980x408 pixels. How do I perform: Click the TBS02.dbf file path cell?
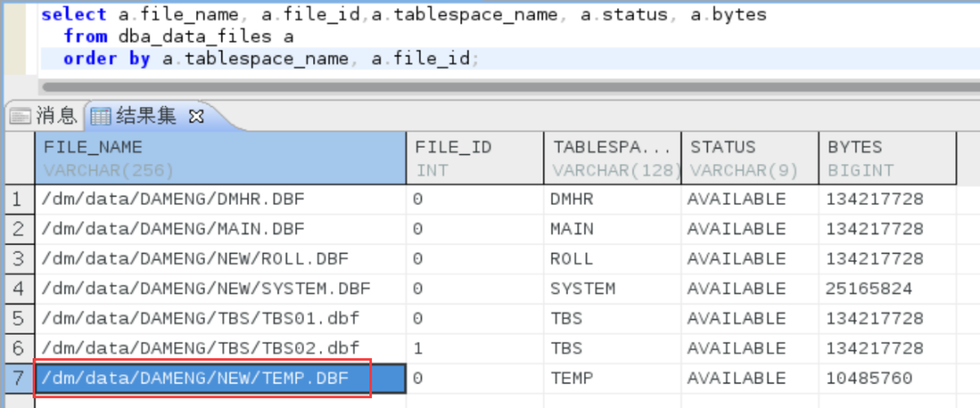point(200,348)
